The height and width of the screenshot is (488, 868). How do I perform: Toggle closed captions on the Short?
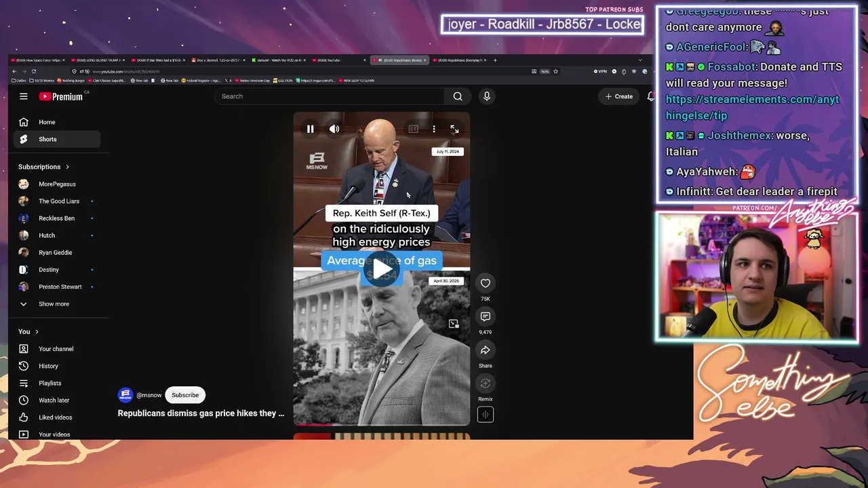tap(414, 129)
